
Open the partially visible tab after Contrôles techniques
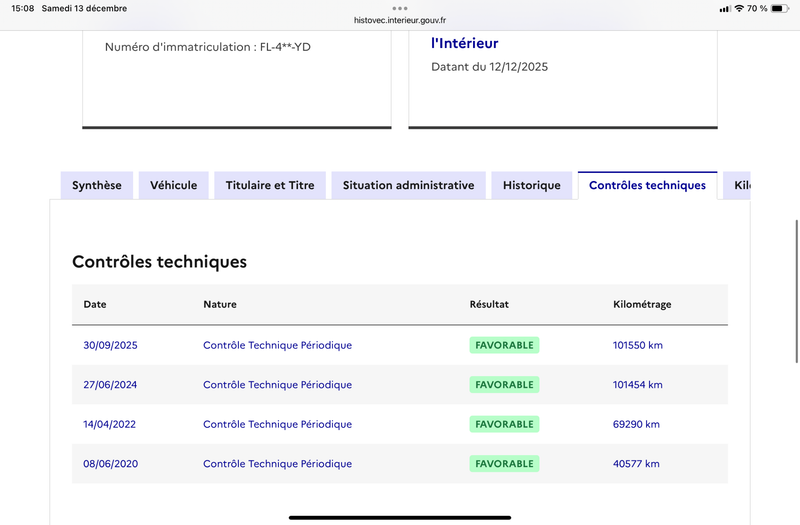pos(739,185)
